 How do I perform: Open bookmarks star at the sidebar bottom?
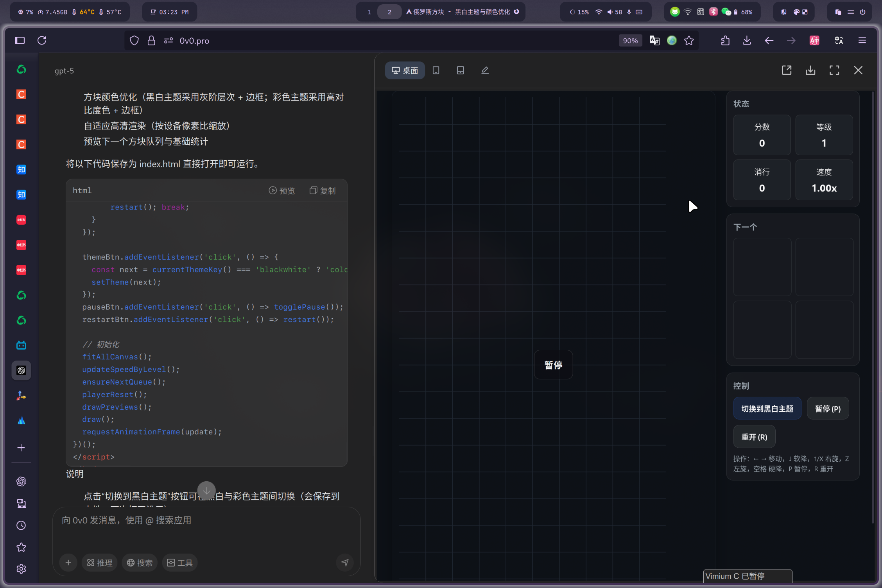coord(21,547)
